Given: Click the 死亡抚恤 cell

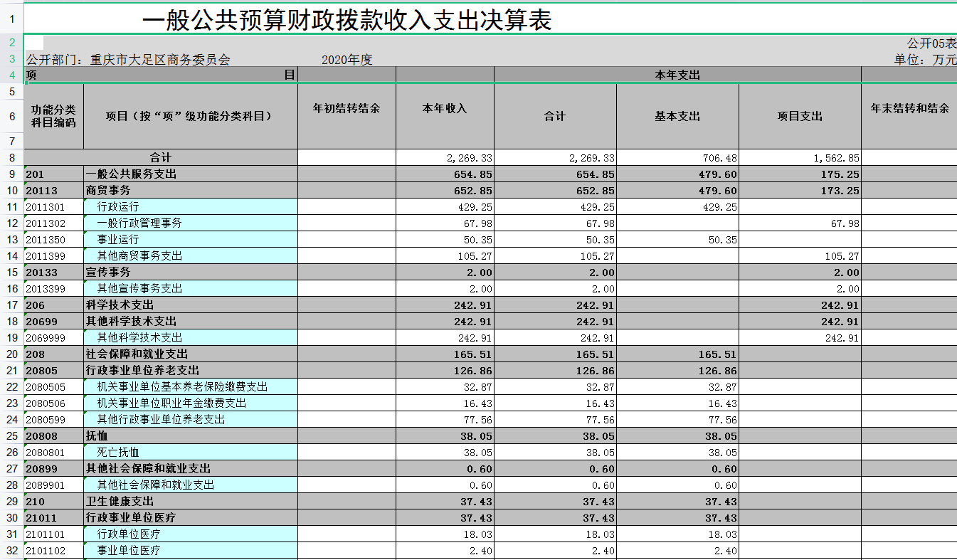Looking at the screenshot, I should coord(190,452).
